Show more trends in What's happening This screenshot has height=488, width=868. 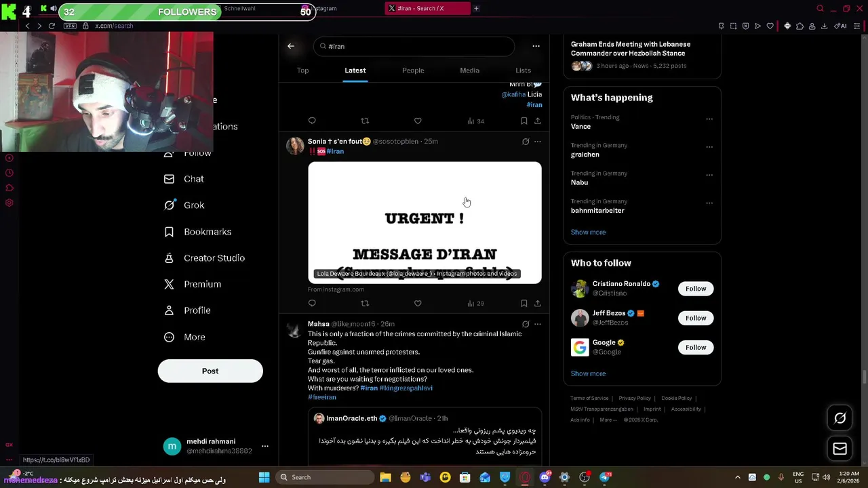click(x=588, y=232)
